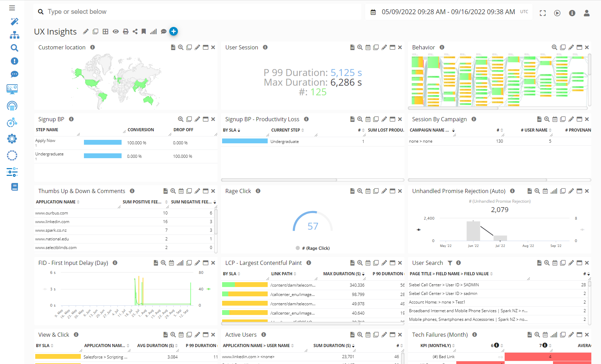Screen dimensions: 601x364
Task: Print the UX Insights dashboard
Action: tap(126, 31)
